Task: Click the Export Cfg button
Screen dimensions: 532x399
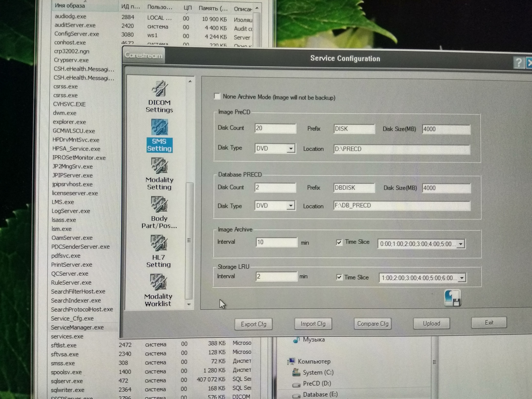Action: click(x=253, y=324)
